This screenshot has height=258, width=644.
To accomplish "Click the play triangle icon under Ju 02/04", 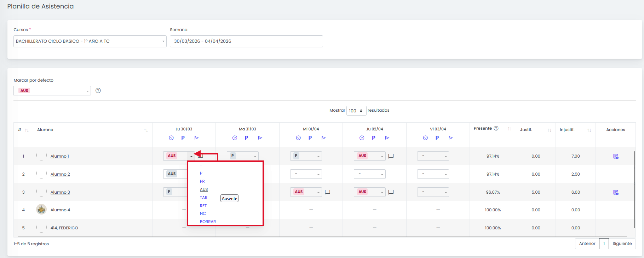I will pyautogui.click(x=387, y=138).
